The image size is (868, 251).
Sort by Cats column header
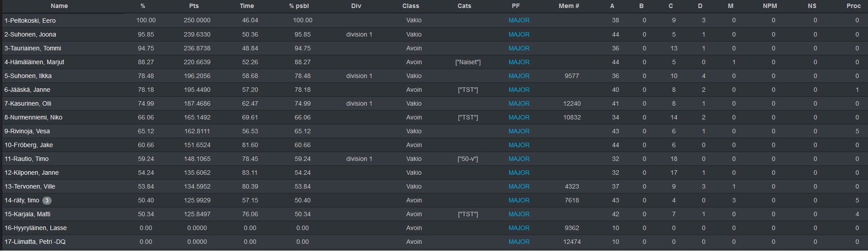click(464, 6)
